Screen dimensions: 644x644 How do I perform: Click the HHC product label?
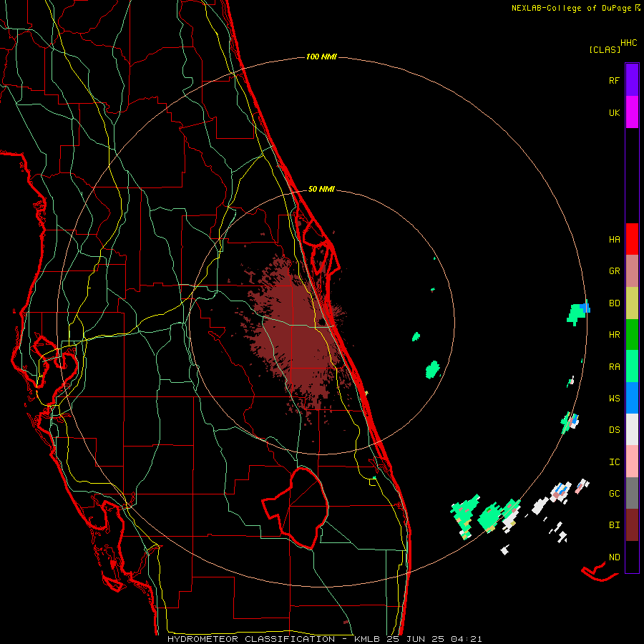tap(629, 43)
